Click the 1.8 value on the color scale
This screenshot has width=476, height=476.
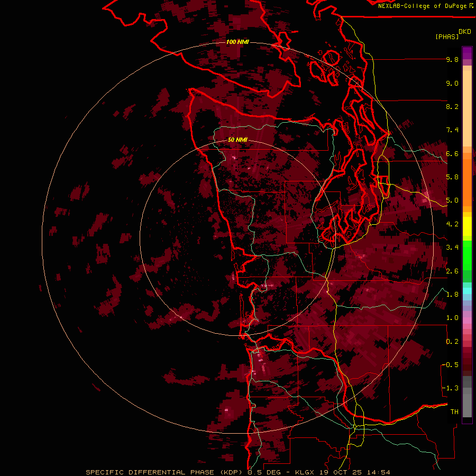coord(452,295)
